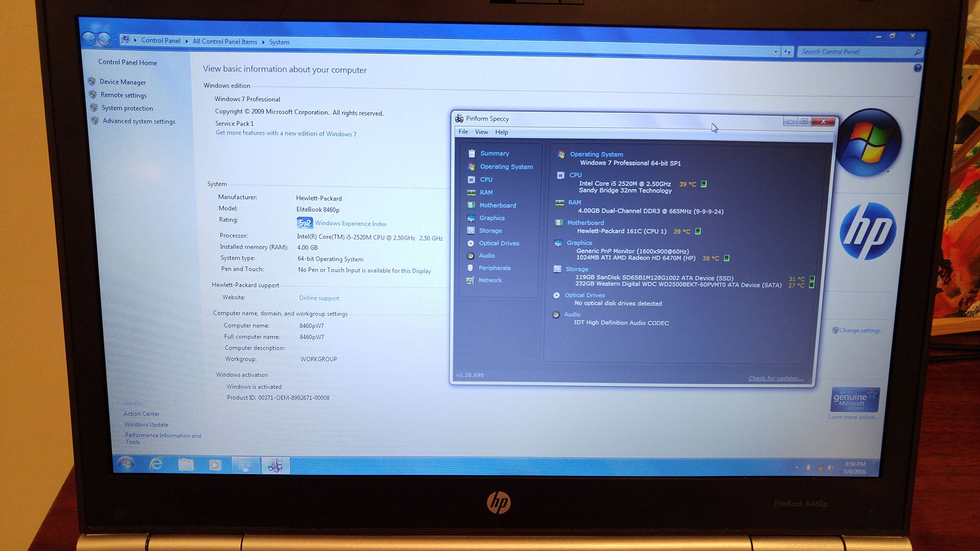
Task: Expand the address bar history dropdown arrow
Action: (775, 52)
